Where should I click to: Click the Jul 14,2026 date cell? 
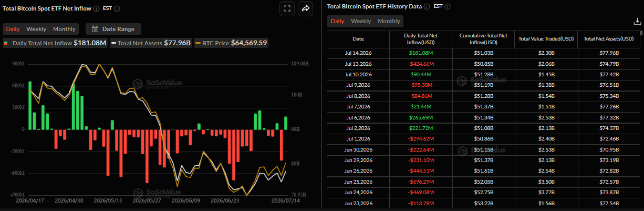click(x=358, y=53)
